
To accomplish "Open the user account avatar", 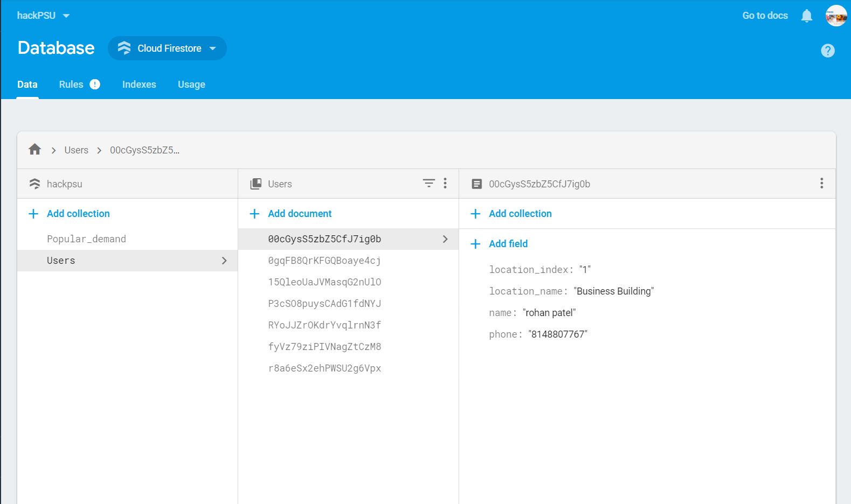I will (836, 16).
